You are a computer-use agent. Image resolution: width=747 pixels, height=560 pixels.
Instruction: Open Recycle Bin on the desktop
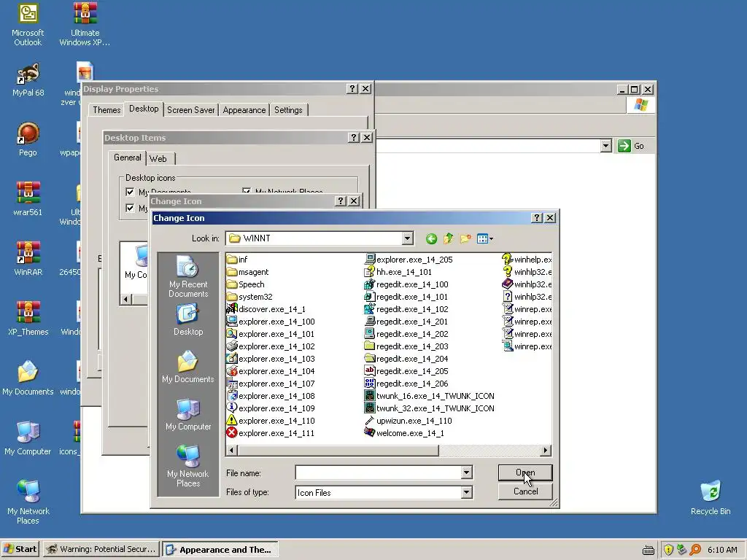coord(711,498)
